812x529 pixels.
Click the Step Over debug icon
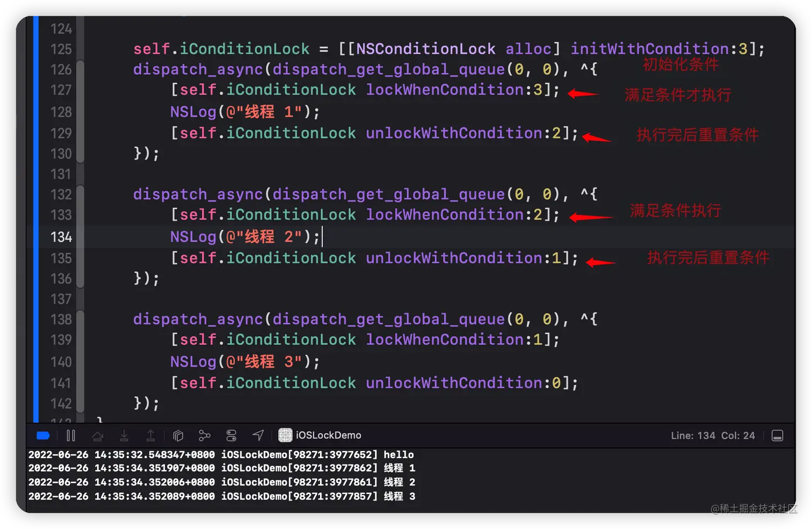(x=97, y=436)
